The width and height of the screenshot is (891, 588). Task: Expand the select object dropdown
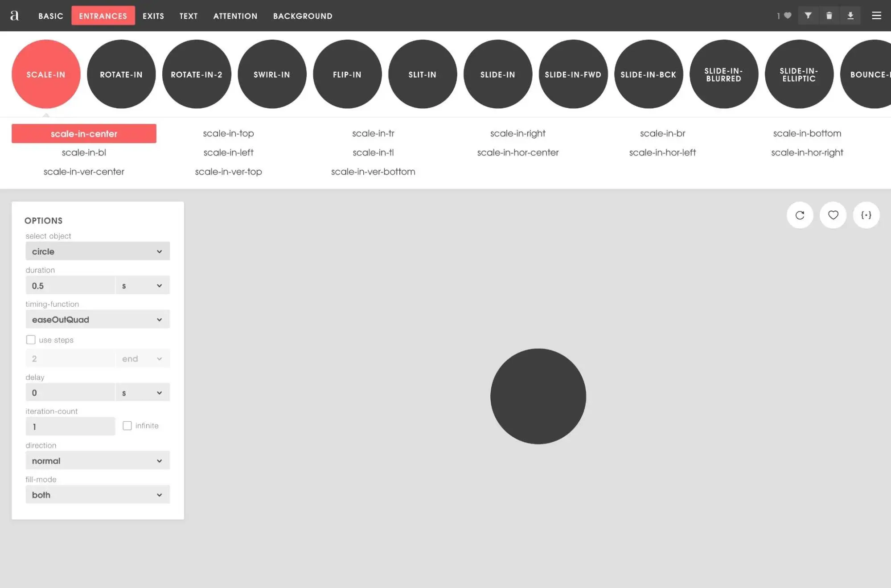click(97, 251)
